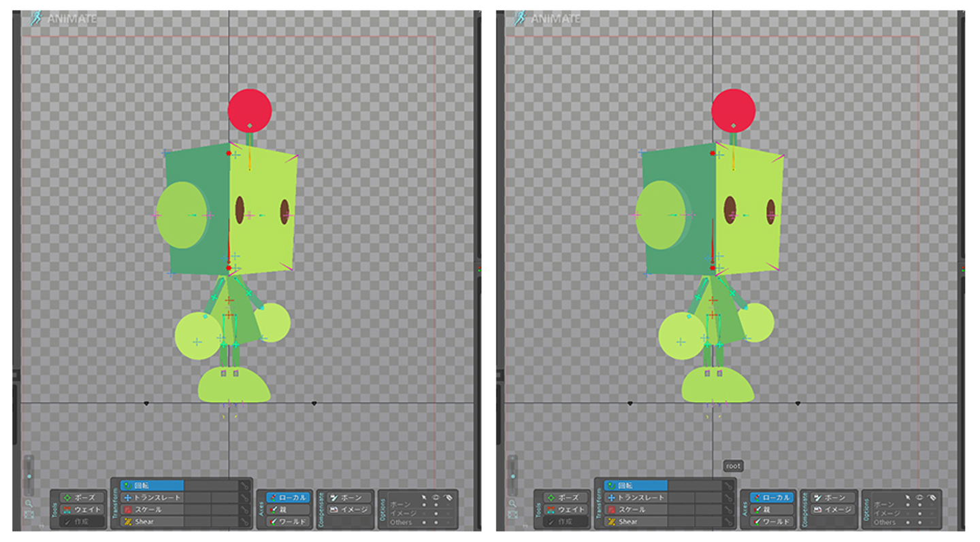Click the first トランスレート value field, left screenshot

click(197, 498)
